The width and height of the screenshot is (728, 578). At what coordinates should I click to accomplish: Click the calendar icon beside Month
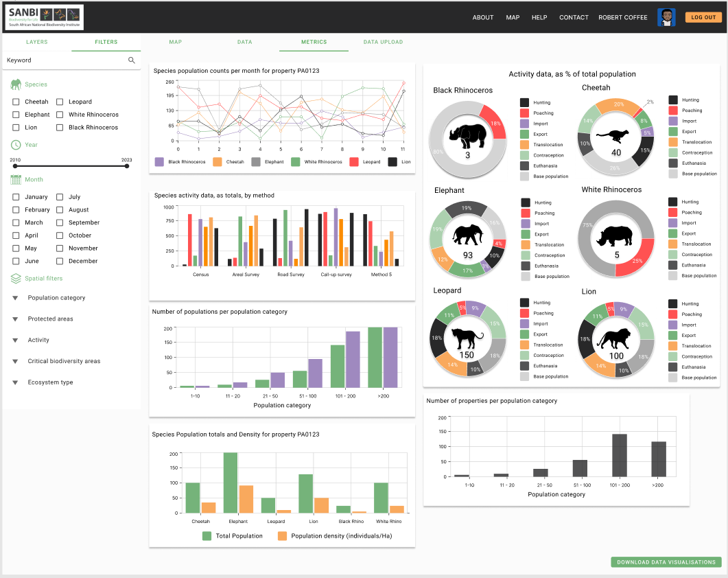pos(15,179)
